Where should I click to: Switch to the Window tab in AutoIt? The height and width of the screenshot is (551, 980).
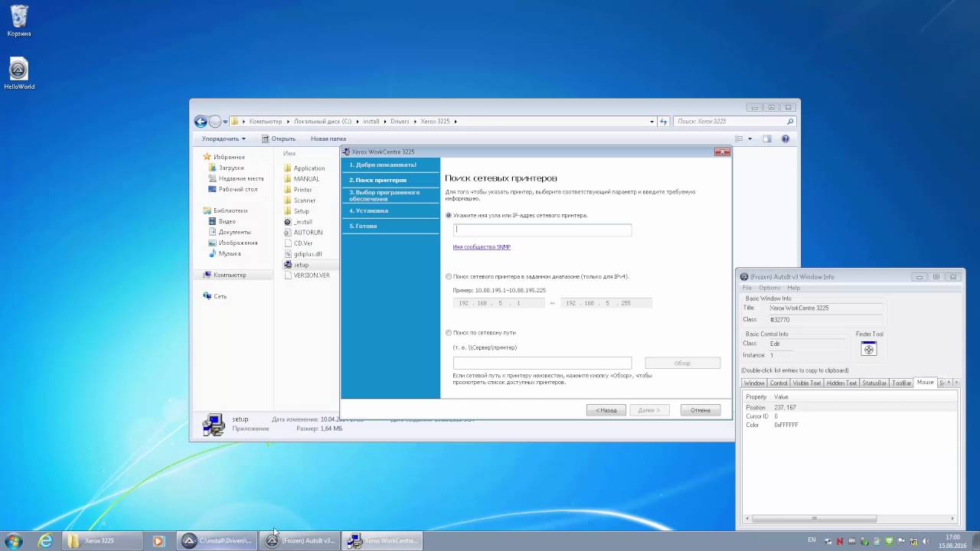pos(754,383)
